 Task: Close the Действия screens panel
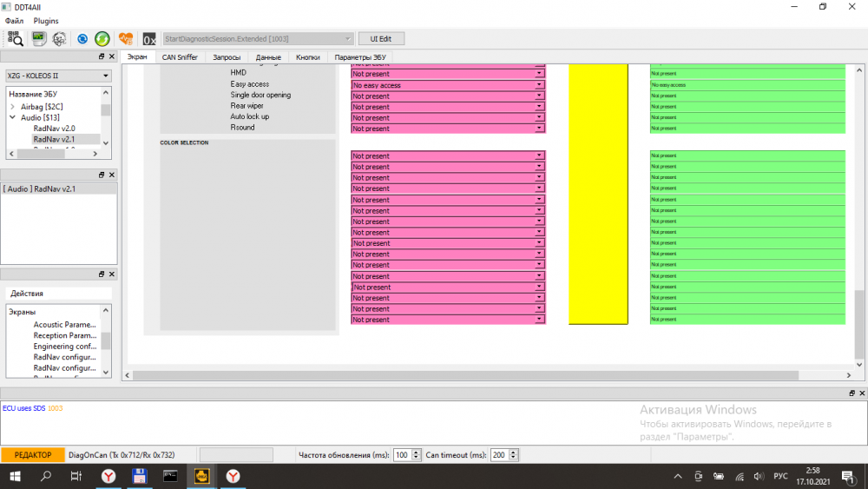click(x=112, y=274)
